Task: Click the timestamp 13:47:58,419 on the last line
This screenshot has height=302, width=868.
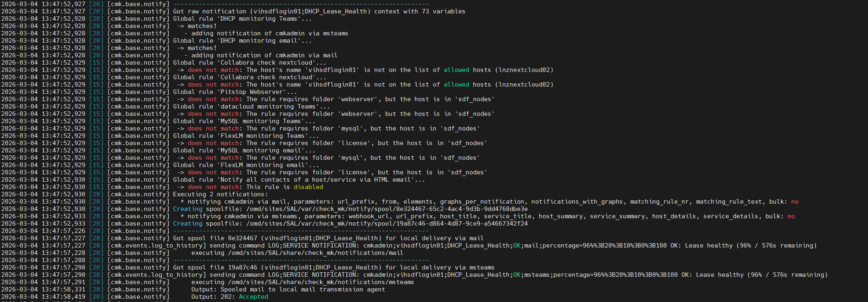Action: click(x=63, y=297)
